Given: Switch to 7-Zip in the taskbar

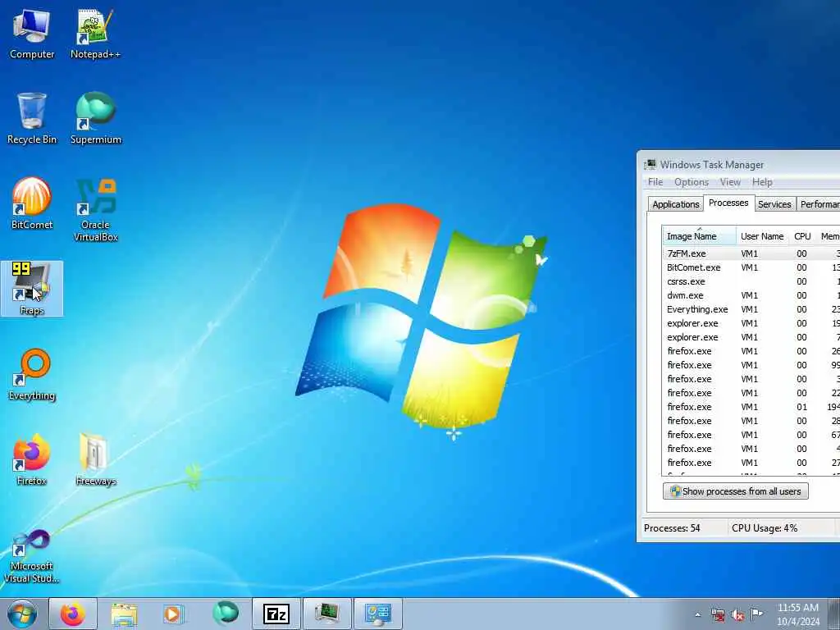Looking at the screenshot, I should pos(276,614).
